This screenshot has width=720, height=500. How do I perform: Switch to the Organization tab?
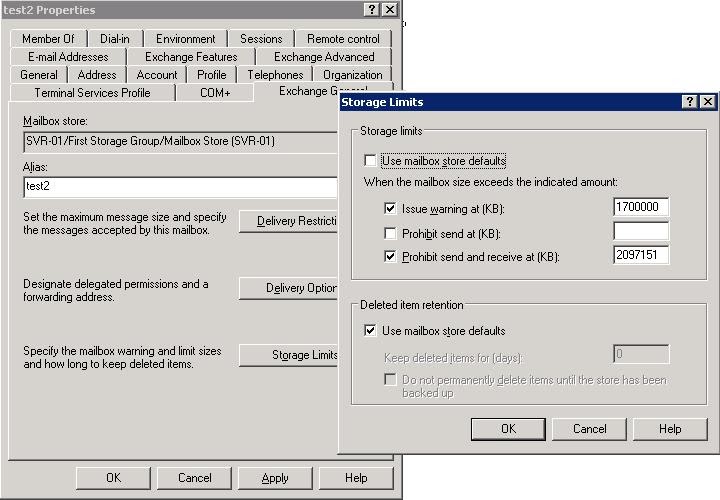pyautogui.click(x=353, y=75)
